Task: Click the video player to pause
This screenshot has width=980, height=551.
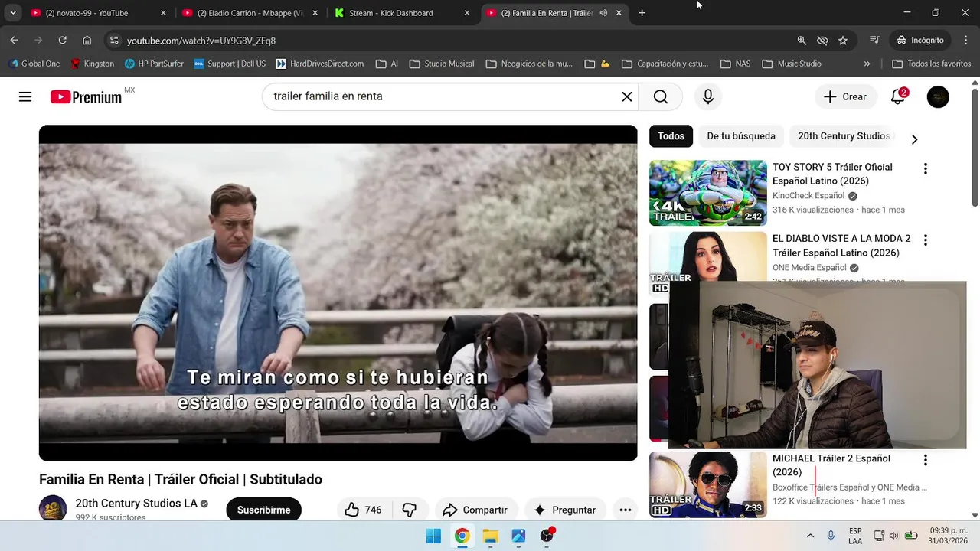Action: pyautogui.click(x=338, y=293)
